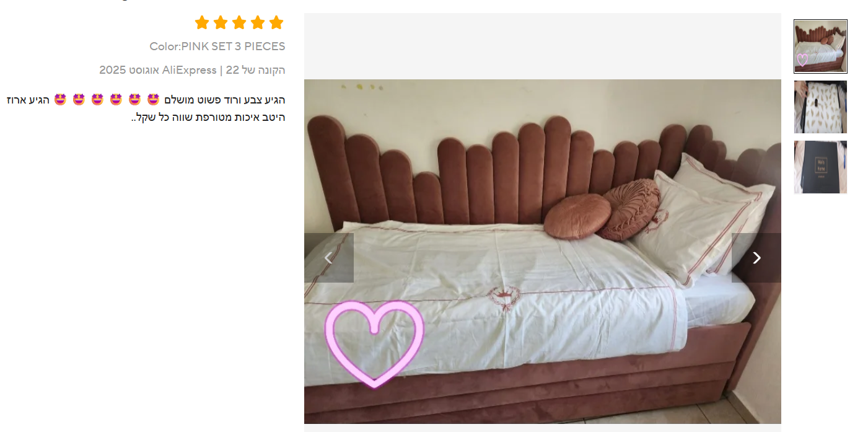Click the pleated round pink cushion
868x432 pixels.
point(630,209)
